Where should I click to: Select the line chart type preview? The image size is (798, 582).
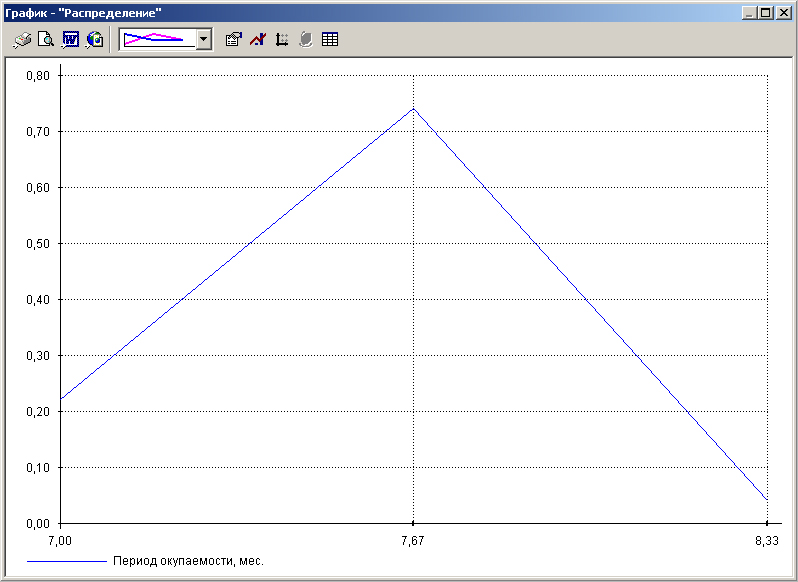tap(158, 39)
